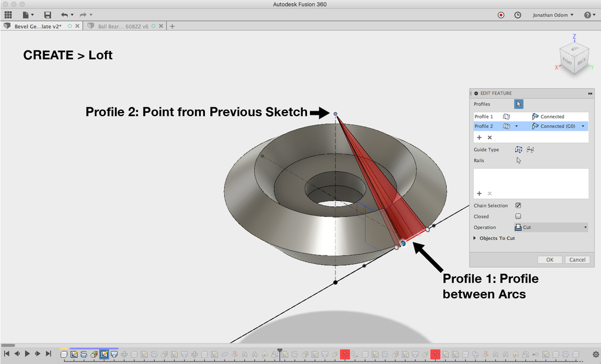
Task: Open the job status clock icon
Action: point(518,15)
